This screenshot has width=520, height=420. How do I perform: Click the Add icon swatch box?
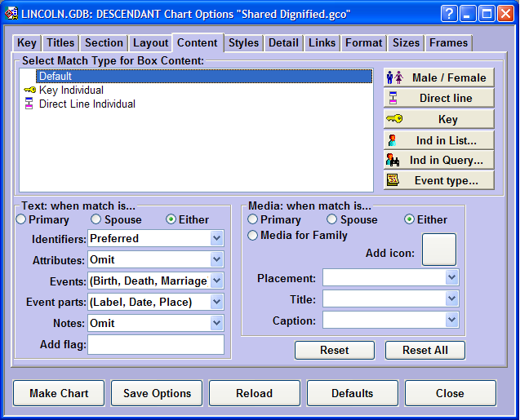pyautogui.click(x=438, y=250)
